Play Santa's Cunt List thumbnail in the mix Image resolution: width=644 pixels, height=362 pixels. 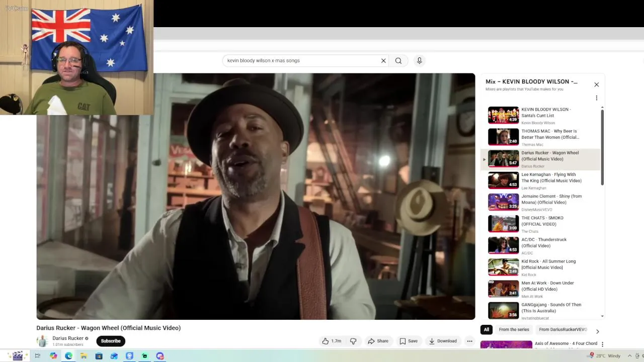503,115
